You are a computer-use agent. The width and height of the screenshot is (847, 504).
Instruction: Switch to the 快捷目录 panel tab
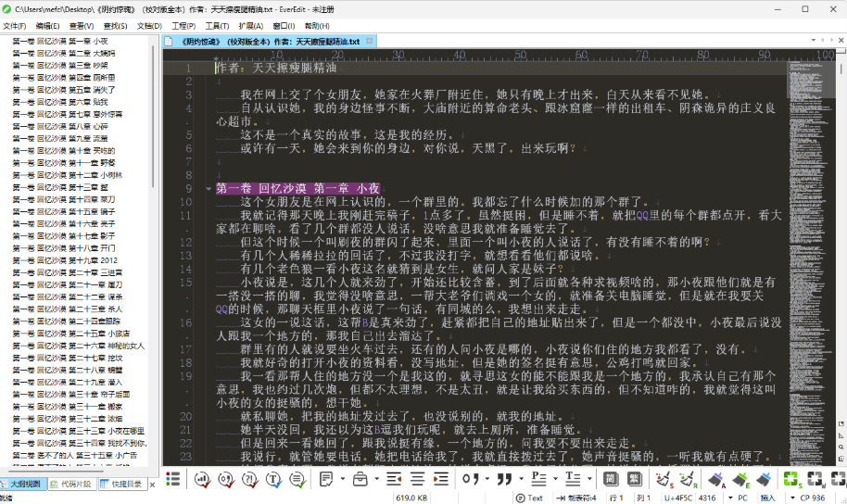click(x=121, y=484)
